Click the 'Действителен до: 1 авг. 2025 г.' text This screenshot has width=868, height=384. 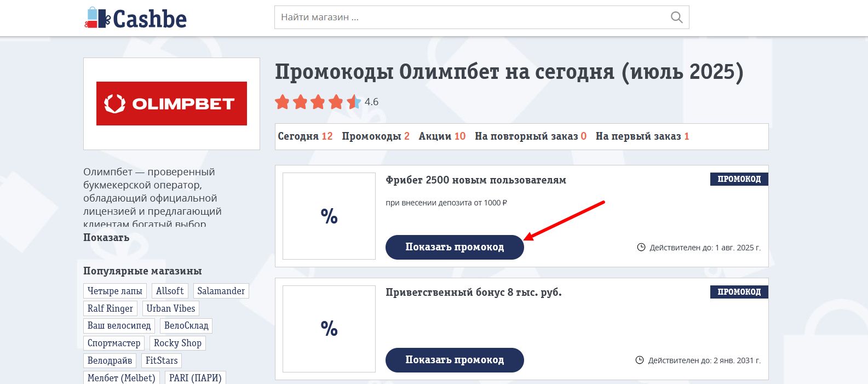coord(705,248)
